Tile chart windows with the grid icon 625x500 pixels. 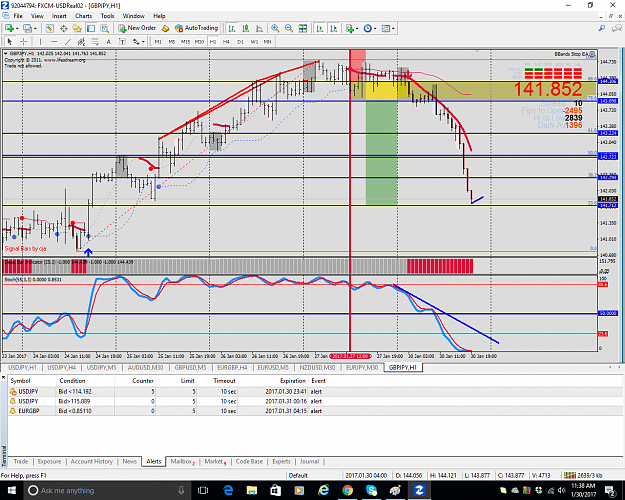coord(303,28)
